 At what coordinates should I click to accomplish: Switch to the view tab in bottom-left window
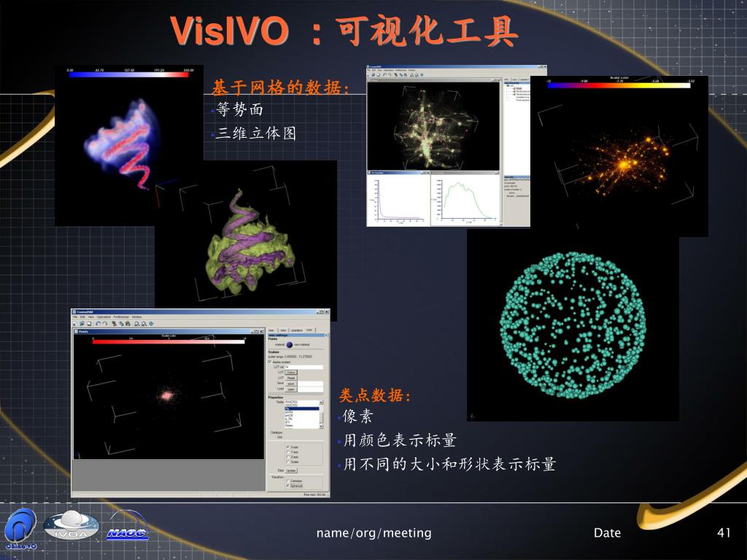pos(284,330)
